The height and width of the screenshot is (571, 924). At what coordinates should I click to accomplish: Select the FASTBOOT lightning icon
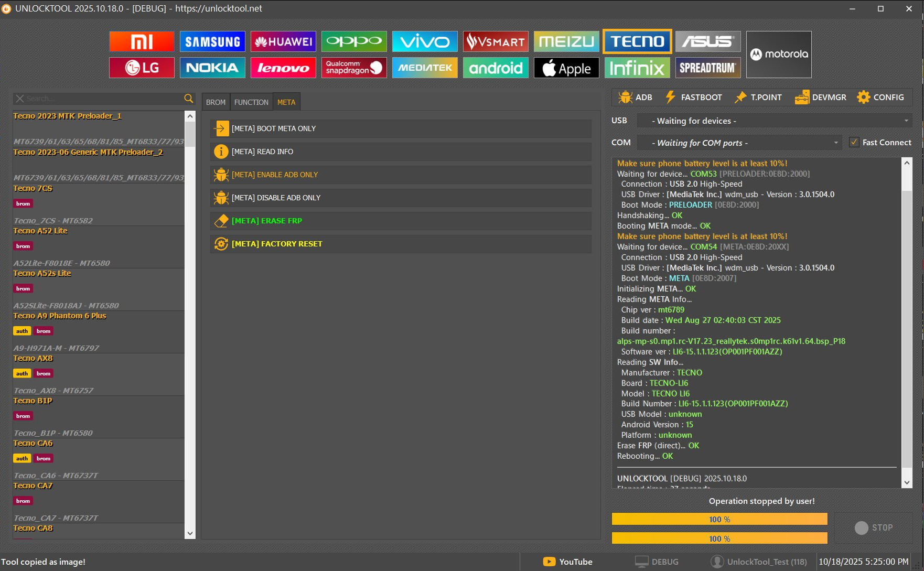pos(670,97)
